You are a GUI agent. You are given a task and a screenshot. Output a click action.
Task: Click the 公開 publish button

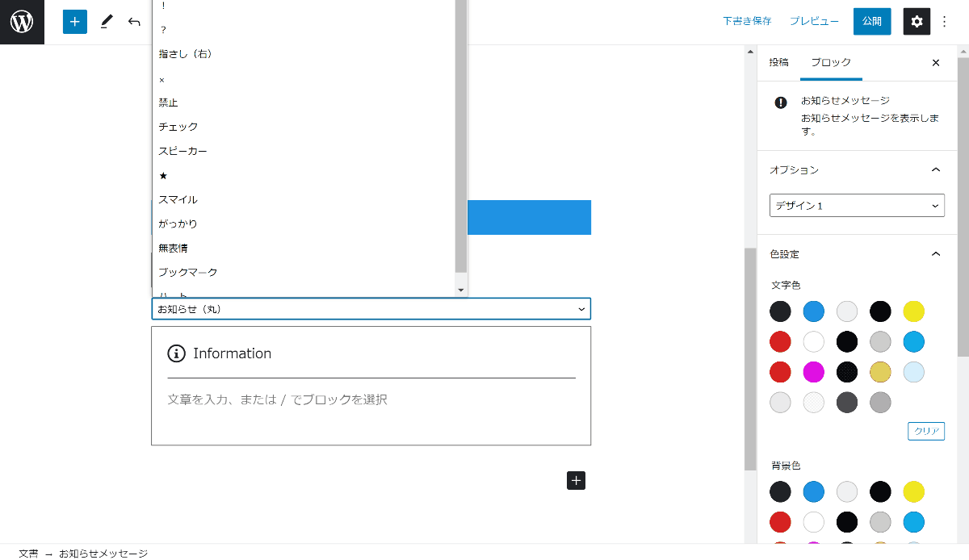click(872, 22)
